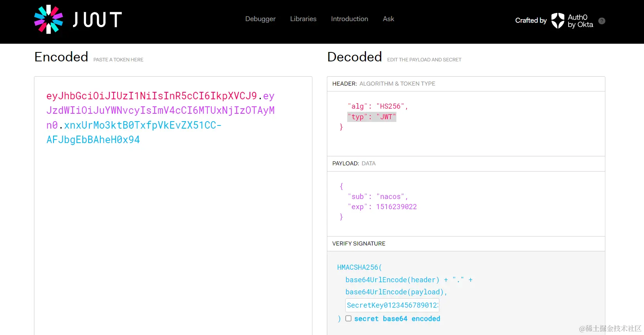Click the red header segment of the token
644x335 pixels.
coord(152,96)
